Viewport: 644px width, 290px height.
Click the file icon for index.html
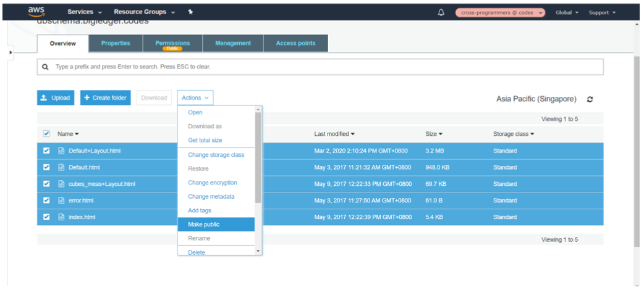click(x=61, y=217)
